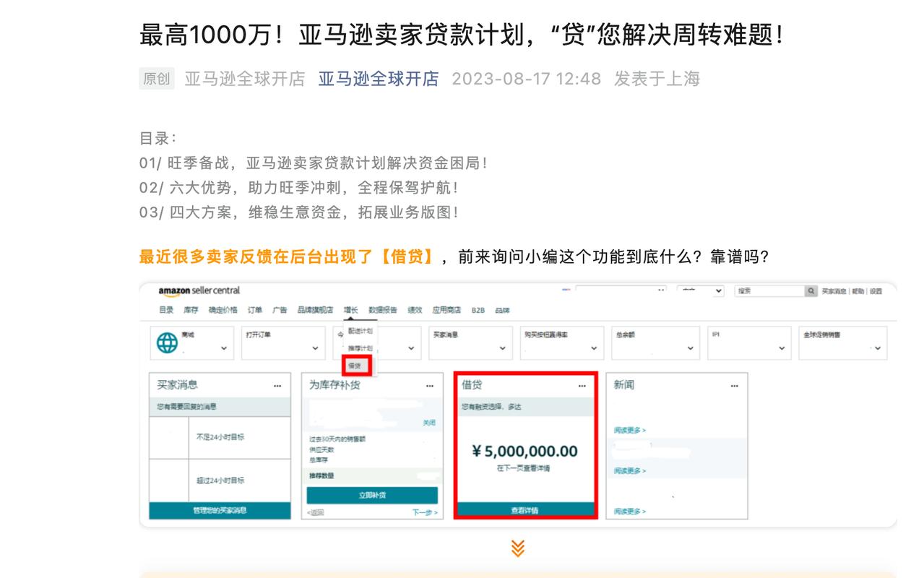Click TOC line 02/ 六大优势
924x578 pixels.
click(x=298, y=188)
